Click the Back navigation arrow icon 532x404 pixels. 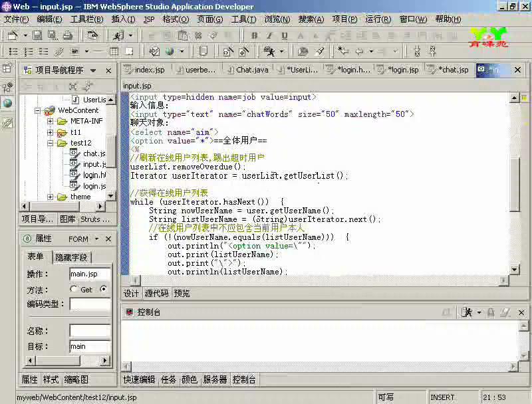click(359, 52)
